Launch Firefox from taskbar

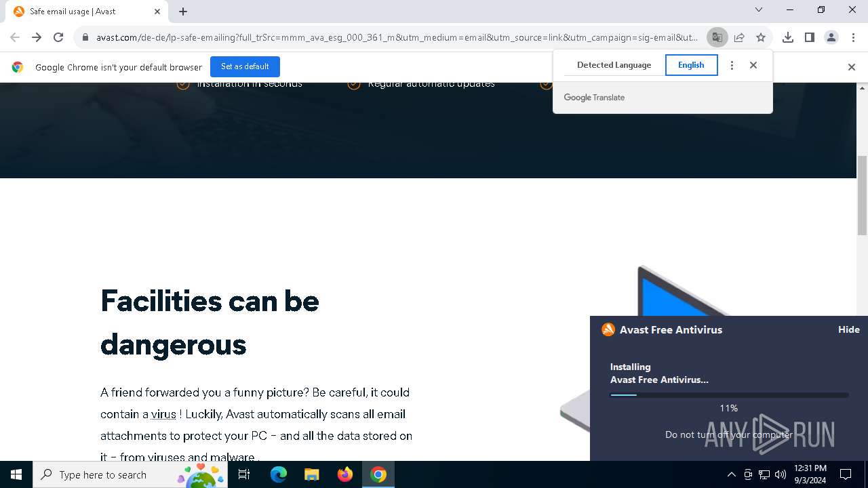(344, 474)
